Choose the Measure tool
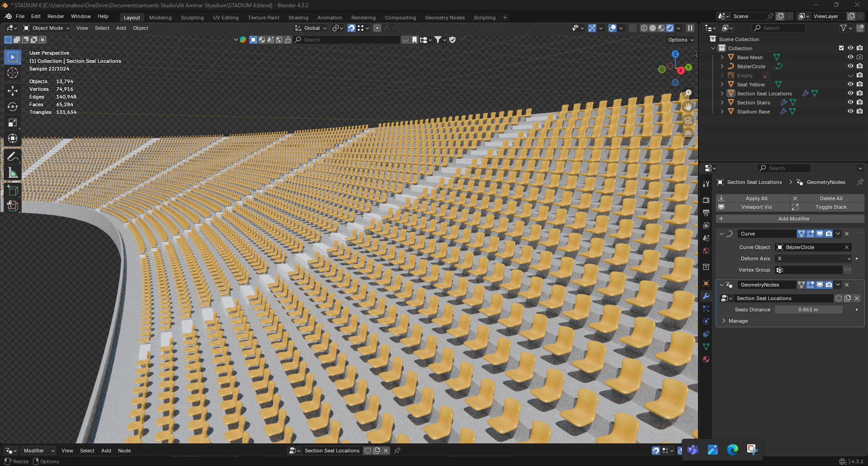Screen dimensions: 868x466 (x=13, y=173)
